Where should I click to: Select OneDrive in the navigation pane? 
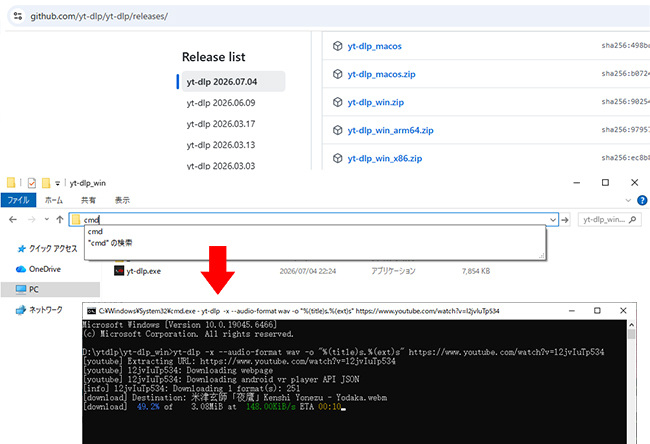tap(45, 269)
